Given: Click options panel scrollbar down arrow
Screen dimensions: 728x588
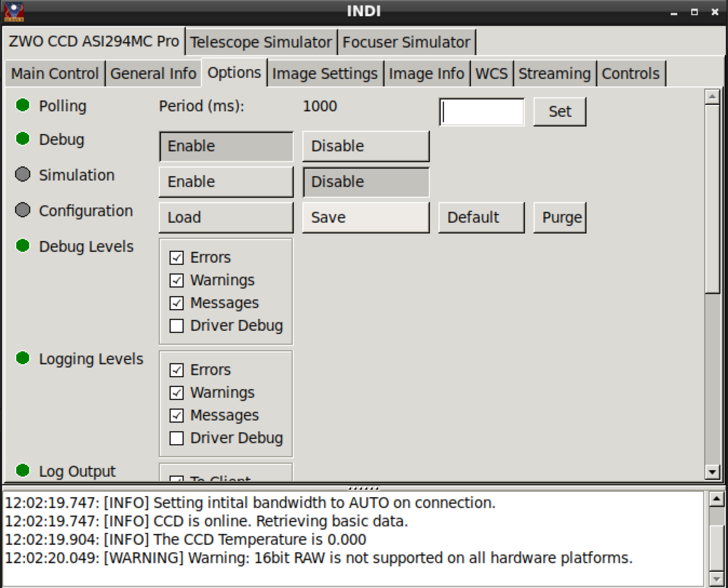Looking at the screenshot, I should pyautogui.click(x=712, y=472).
